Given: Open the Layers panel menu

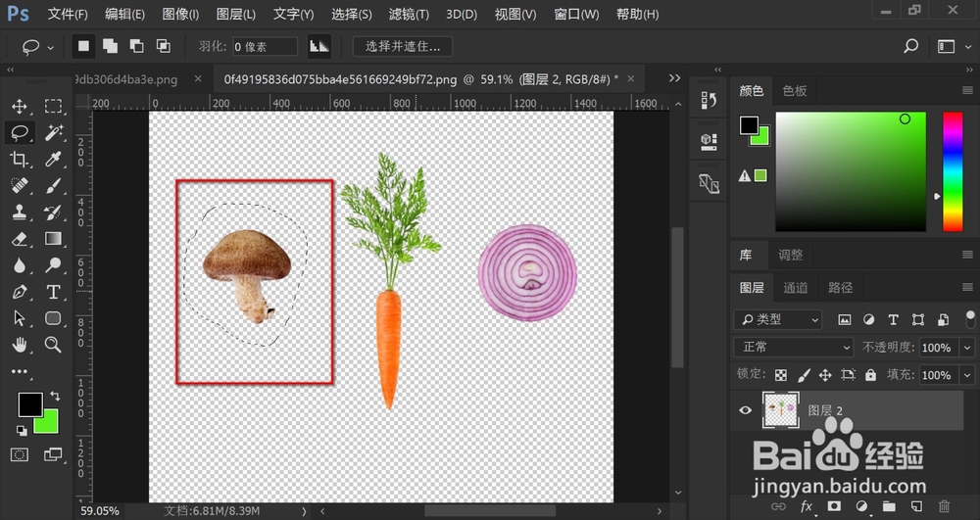Looking at the screenshot, I should click(967, 288).
